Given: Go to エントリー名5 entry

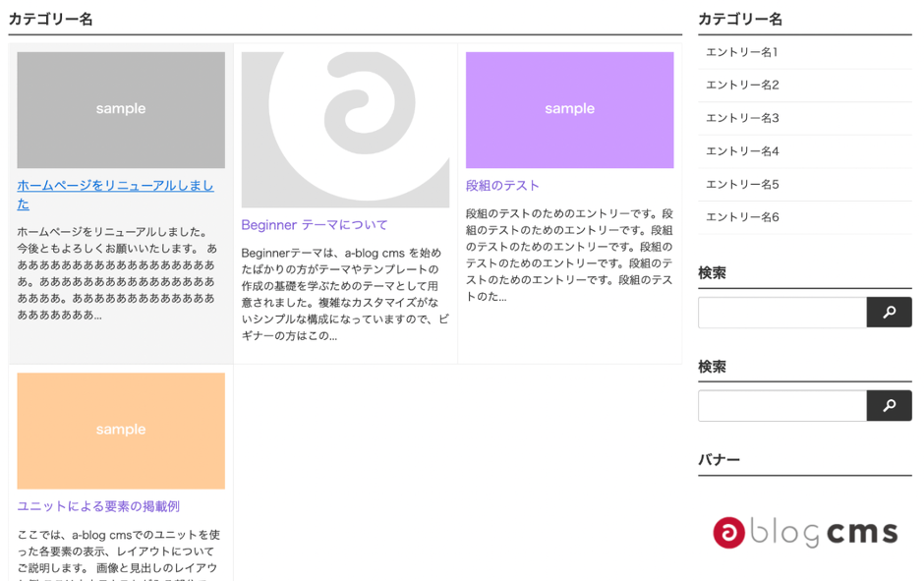Looking at the screenshot, I should click(742, 184).
